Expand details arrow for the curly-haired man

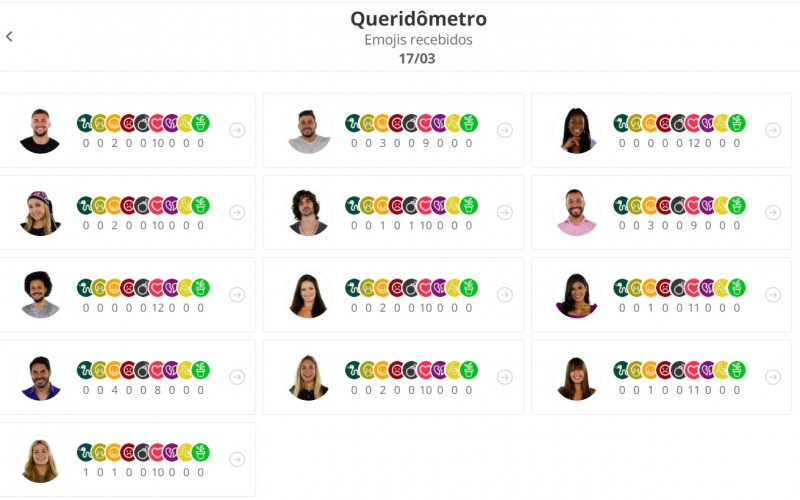(x=505, y=212)
